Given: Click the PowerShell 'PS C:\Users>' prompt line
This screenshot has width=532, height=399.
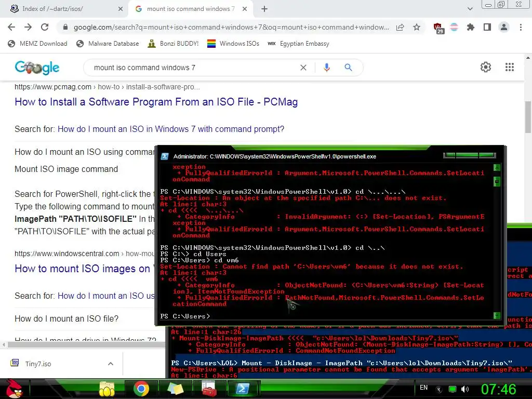Looking at the screenshot, I should [185, 316].
